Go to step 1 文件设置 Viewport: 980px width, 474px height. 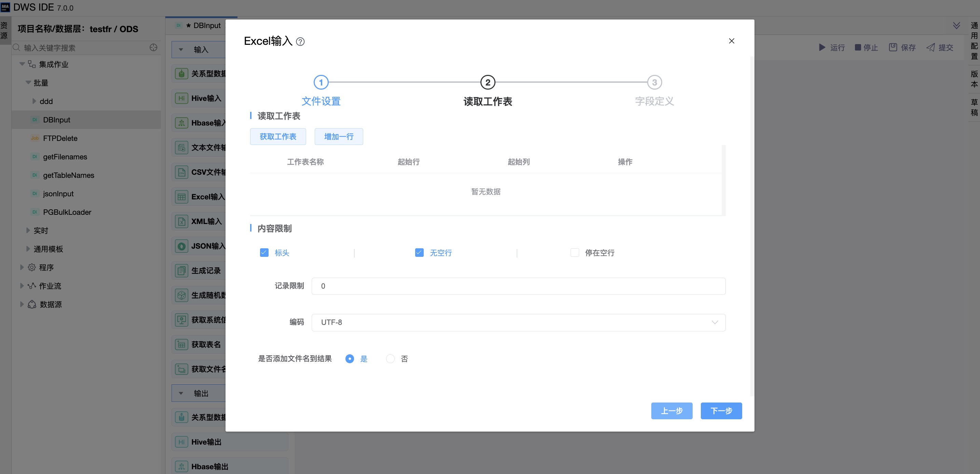pos(321,82)
